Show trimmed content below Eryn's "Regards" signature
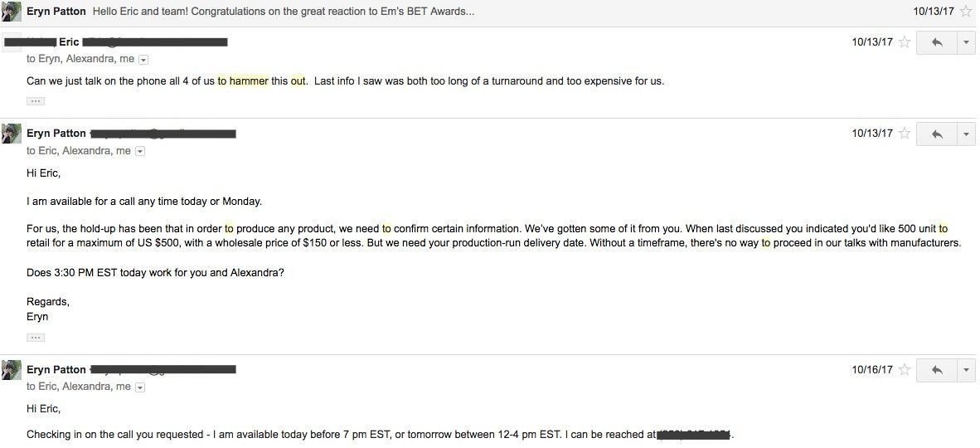The height and width of the screenshot is (448, 980). click(x=35, y=338)
